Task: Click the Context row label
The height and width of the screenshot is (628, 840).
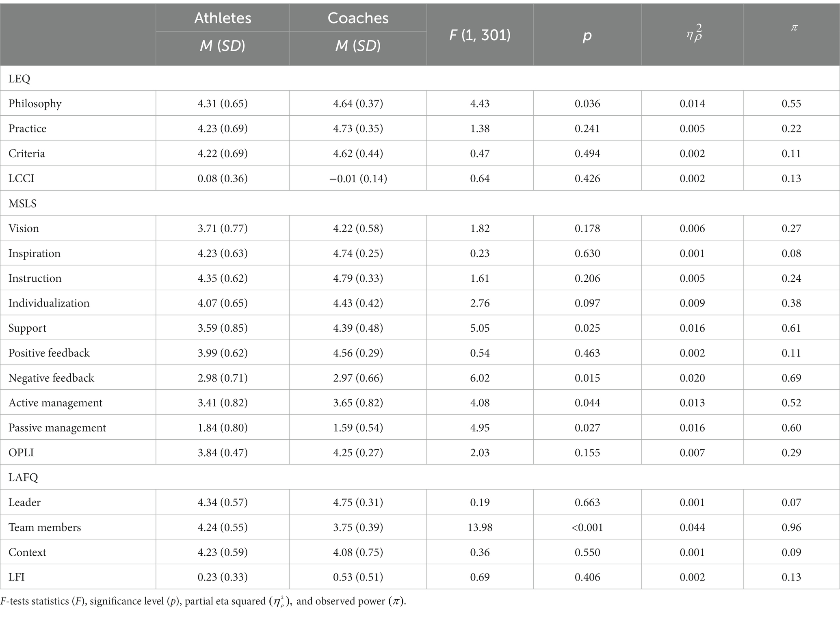Action: pos(27,552)
